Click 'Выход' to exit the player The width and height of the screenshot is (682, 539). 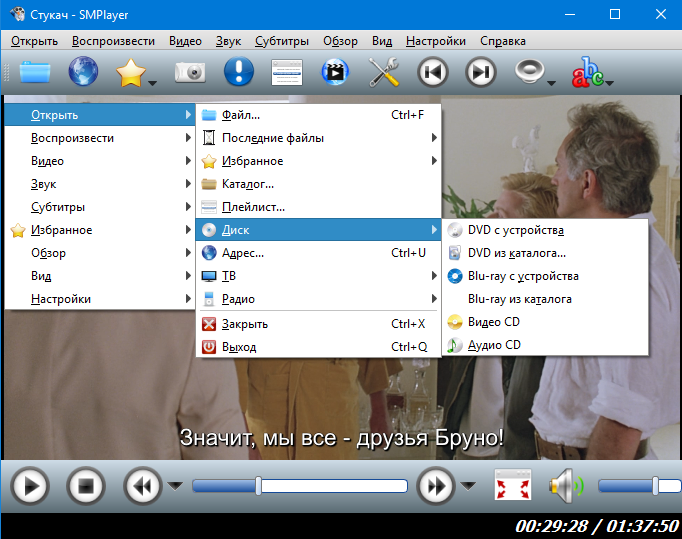pyautogui.click(x=239, y=347)
